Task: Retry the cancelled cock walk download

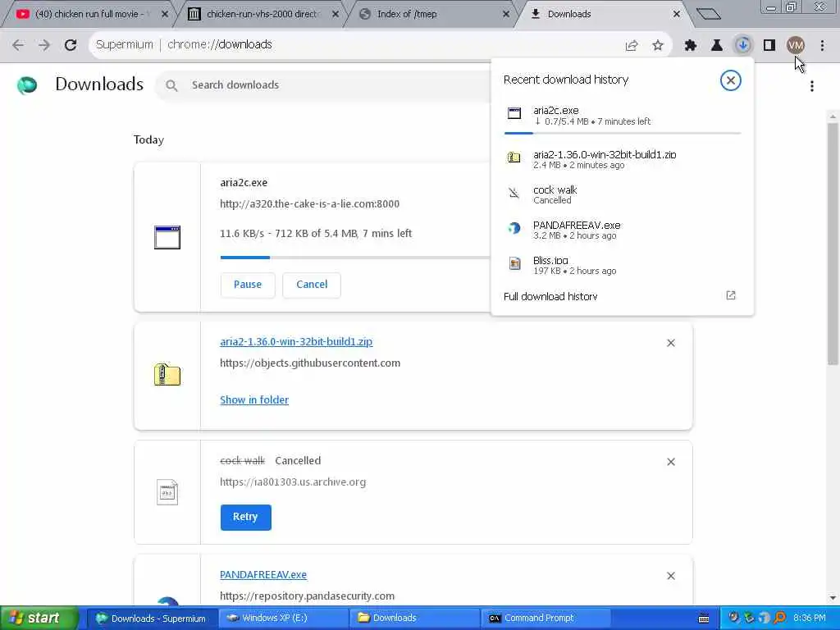Action: pyautogui.click(x=245, y=517)
